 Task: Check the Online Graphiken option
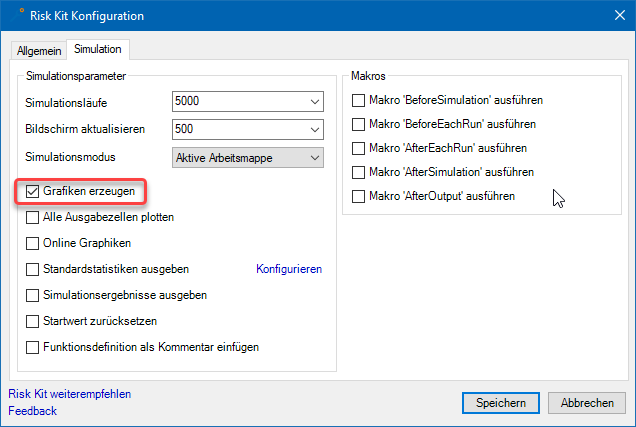tap(32, 243)
